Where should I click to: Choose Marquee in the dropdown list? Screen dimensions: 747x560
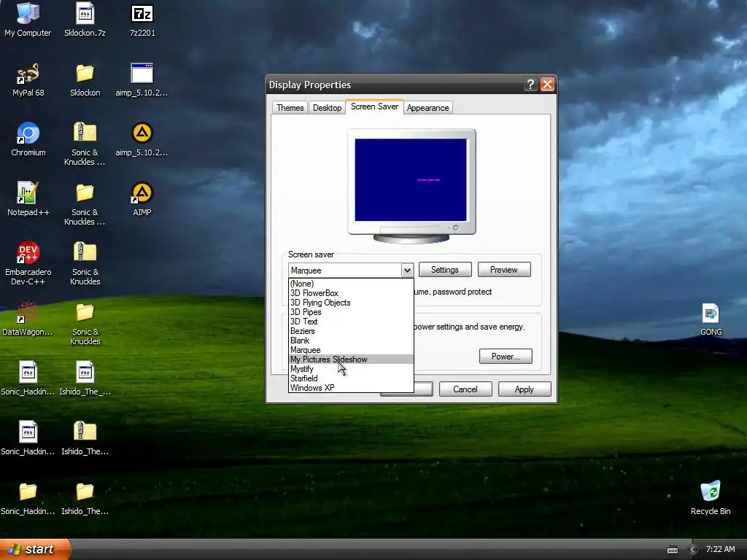(351, 350)
